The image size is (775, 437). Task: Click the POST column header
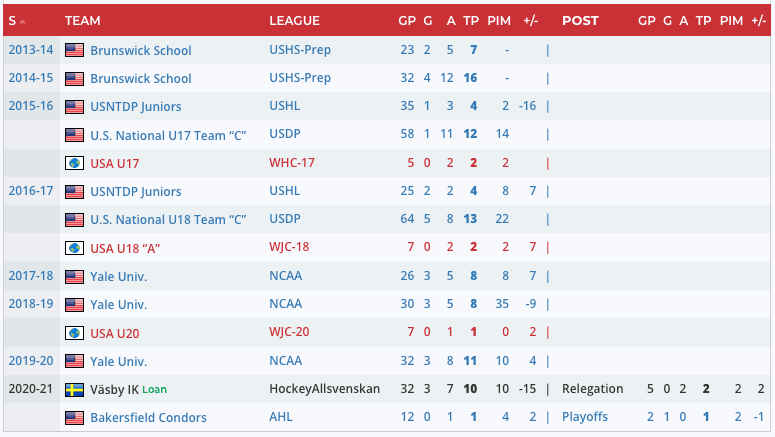tap(580, 21)
